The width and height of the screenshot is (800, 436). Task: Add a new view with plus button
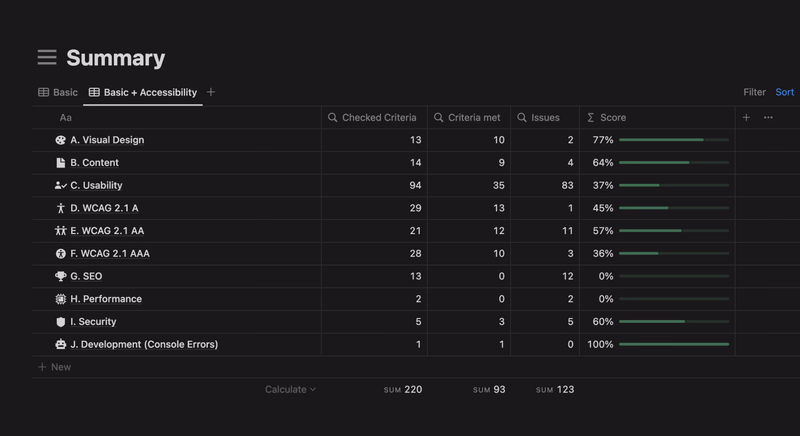211,93
